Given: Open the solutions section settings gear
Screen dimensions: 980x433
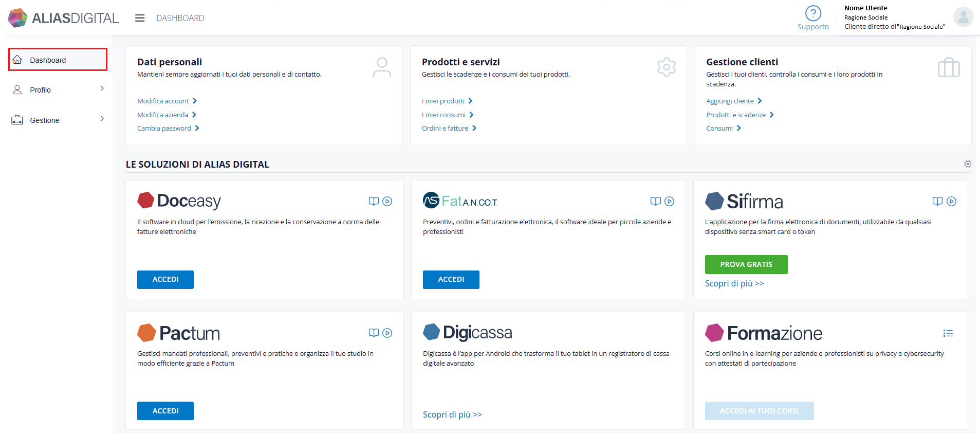Looking at the screenshot, I should point(968,164).
